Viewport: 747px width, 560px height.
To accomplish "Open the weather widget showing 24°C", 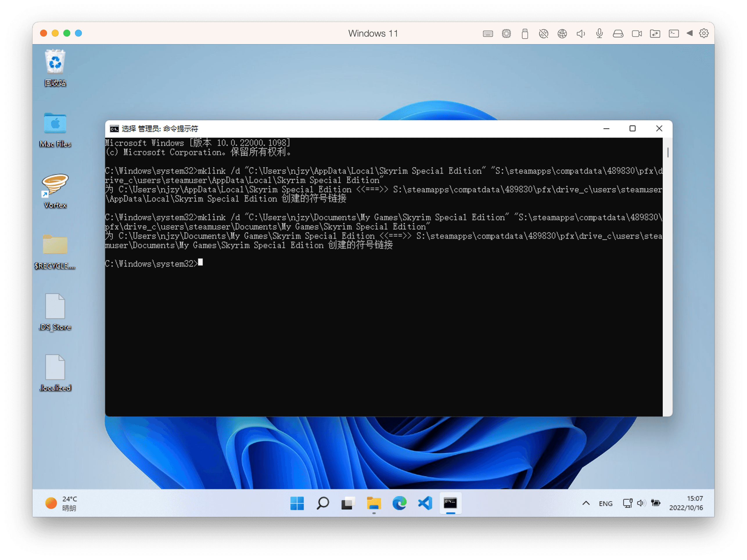I will click(62, 503).
